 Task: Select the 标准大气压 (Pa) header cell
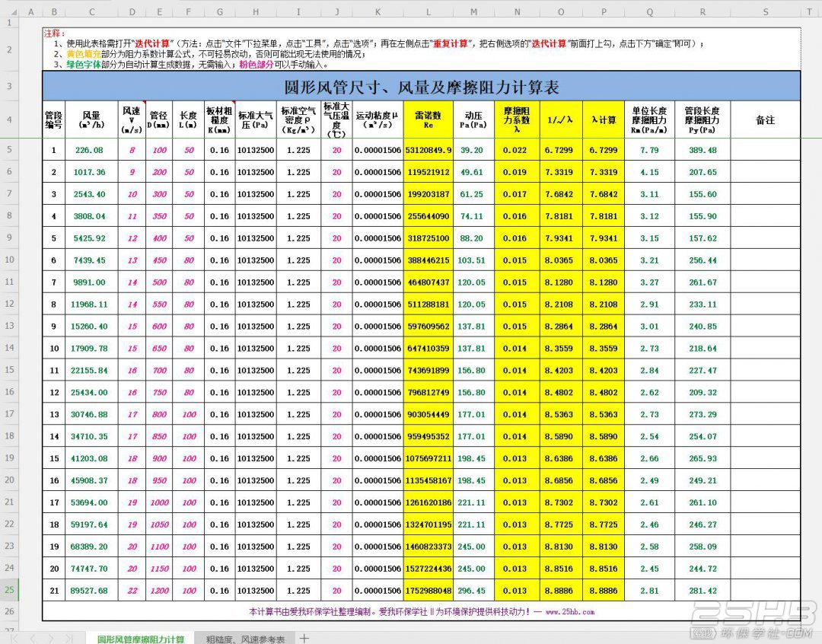(256, 120)
